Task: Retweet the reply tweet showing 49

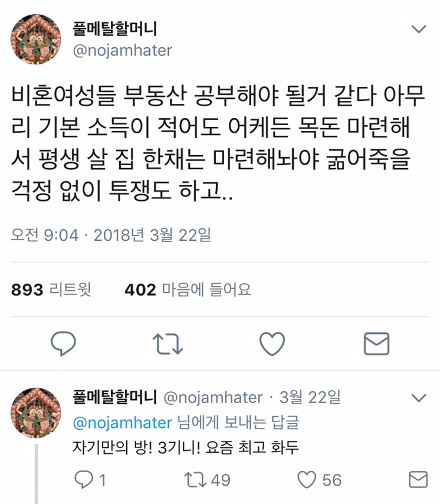Action: point(195,480)
